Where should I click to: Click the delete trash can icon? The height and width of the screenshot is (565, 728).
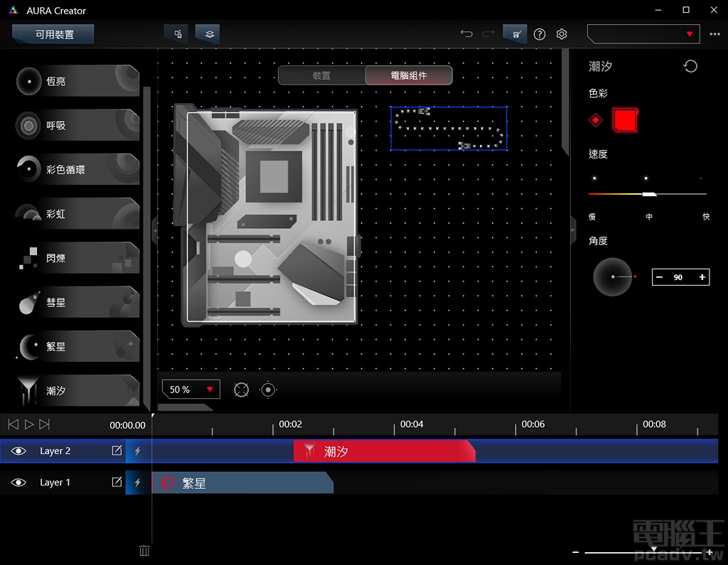[144, 550]
